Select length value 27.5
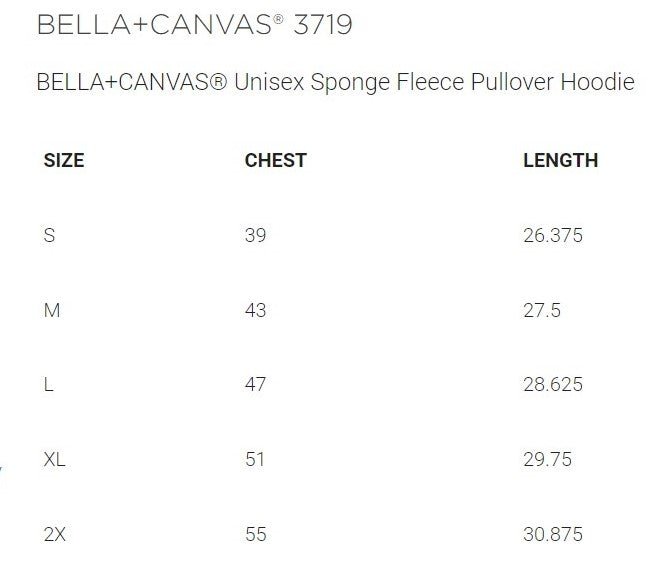The image size is (662, 566). point(542,310)
